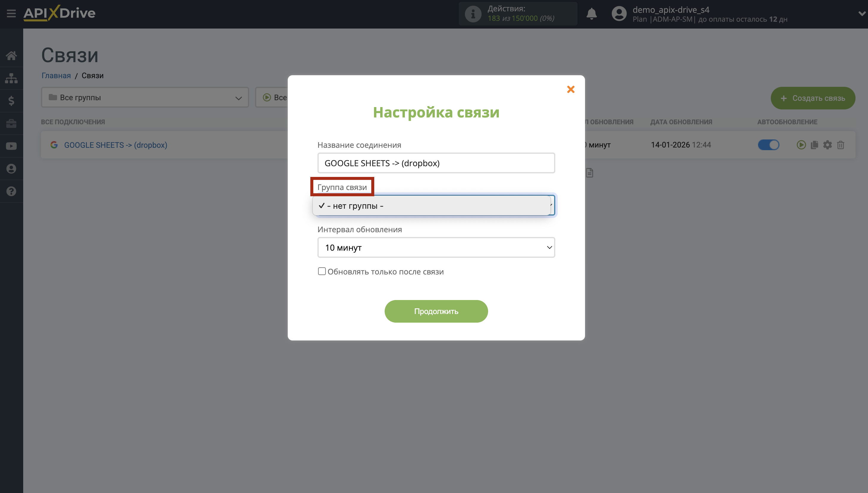This screenshot has height=493, width=868.
Task: Click the briefcase icon in sidebar
Action: [x=11, y=123]
